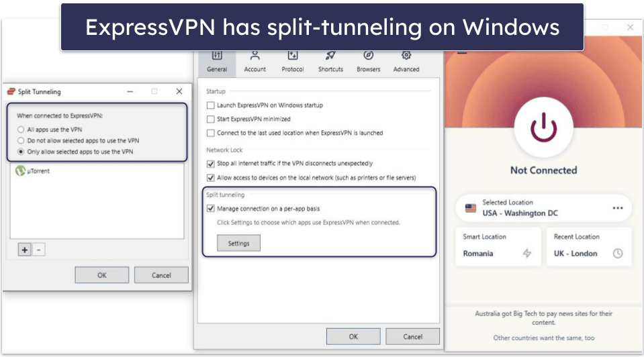Open location options three-dots menu
This screenshot has height=357, width=644.
(x=618, y=208)
